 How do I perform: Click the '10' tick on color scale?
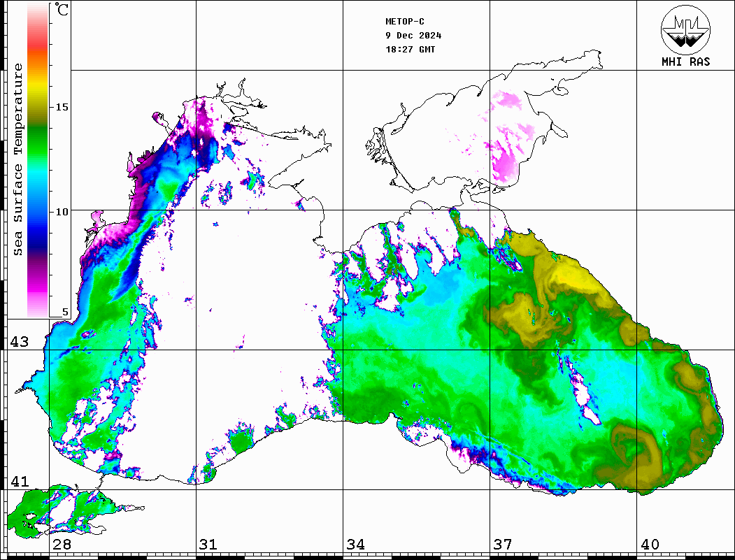62,213
